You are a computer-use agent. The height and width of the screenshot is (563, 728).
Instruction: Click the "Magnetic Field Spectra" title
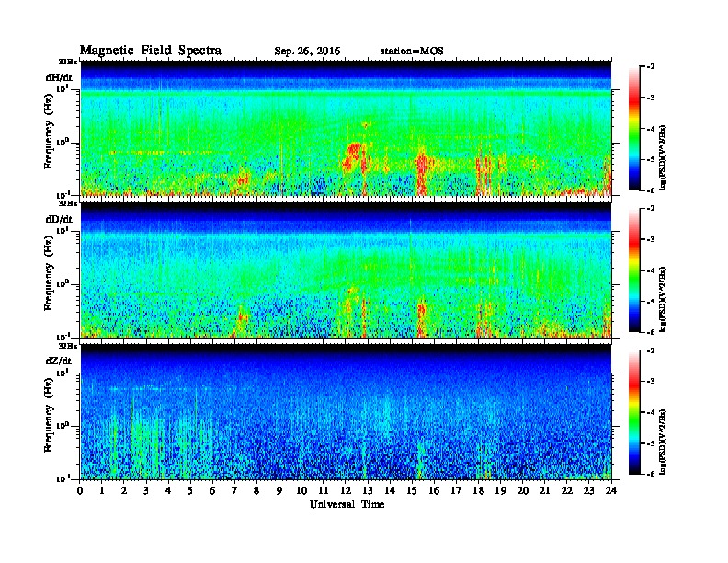click(151, 51)
